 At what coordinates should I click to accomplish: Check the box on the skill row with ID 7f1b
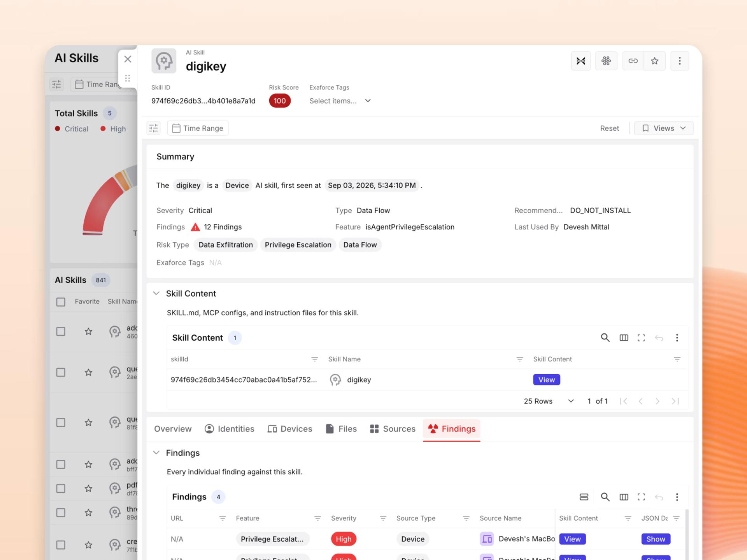pyautogui.click(x=61, y=545)
